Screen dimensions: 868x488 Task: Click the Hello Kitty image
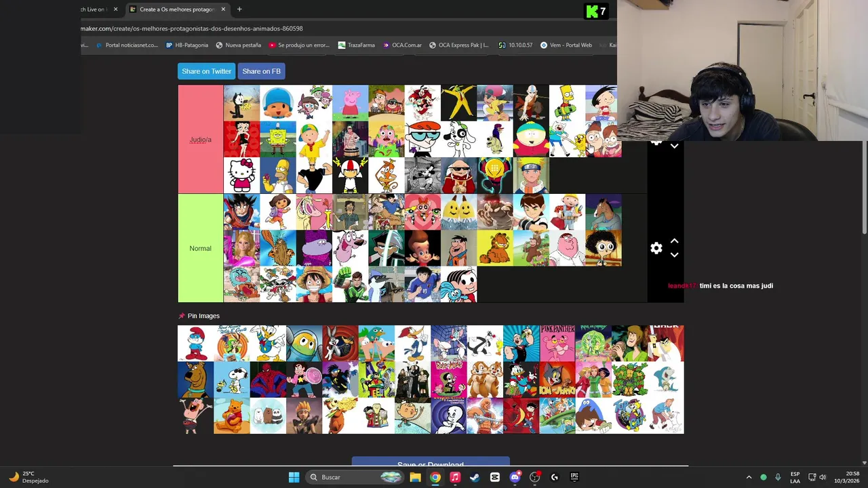[x=241, y=176]
